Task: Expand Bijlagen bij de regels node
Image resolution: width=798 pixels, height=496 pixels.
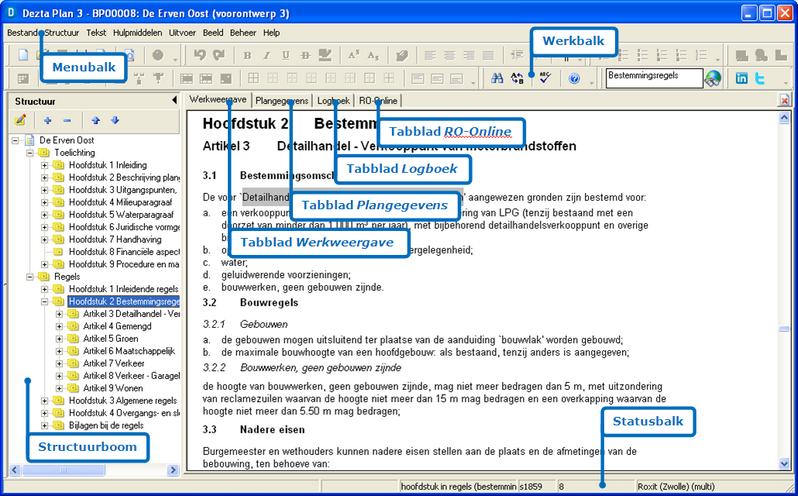Action: [x=45, y=425]
